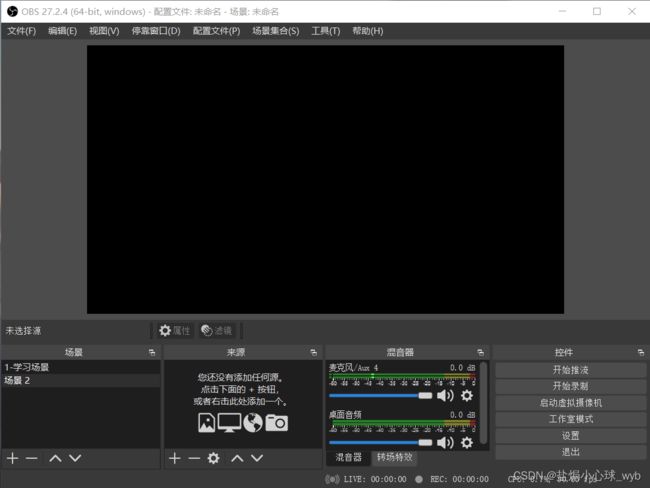Click the 退出 button
Image resolution: width=650 pixels, height=488 pixels.
tap(570, 452)
